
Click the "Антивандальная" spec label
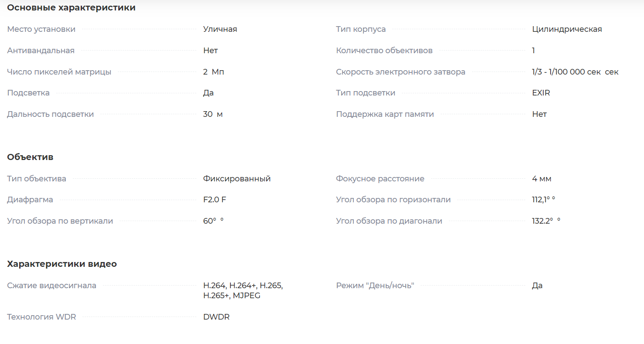(x=41, y=51)
